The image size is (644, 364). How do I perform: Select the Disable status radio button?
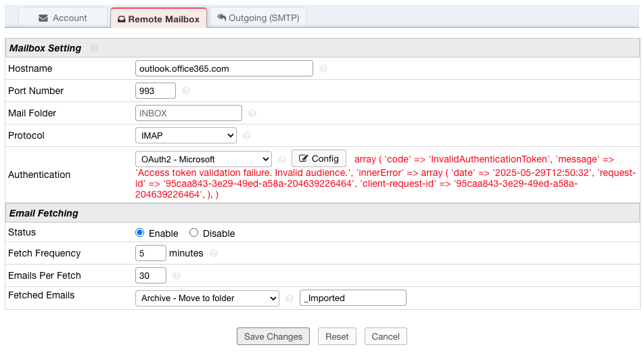(x=194, y=233)
